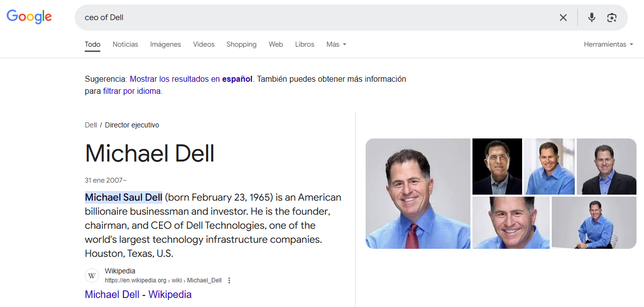Image resolution: width=644 pixels, height=307 pixels.
Task: Click the 'Dell' breadcrumb link
Action: tap(91, 125)
